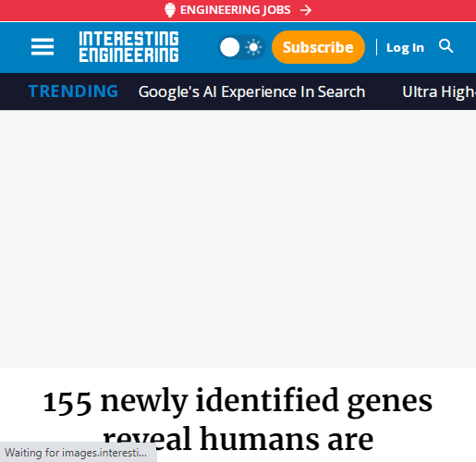Click the arrow next to Engineering Jobs
Screen dimensions: 476x462
coord(306,10)
